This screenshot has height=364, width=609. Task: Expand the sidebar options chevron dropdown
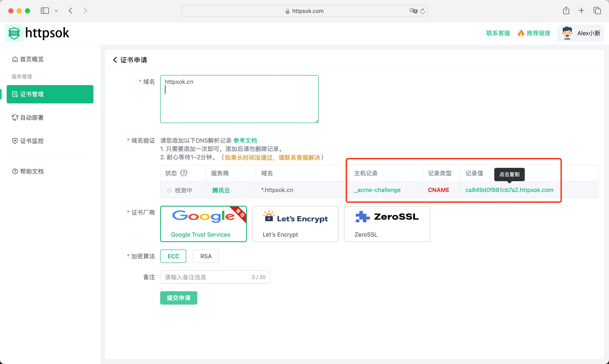pos(57,11)
